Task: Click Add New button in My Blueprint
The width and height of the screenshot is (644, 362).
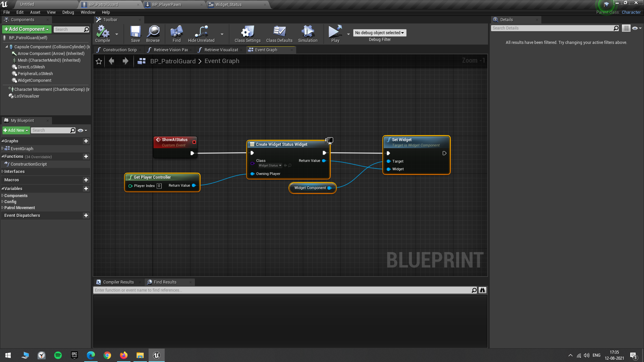Action: pyautogui.click(x=16, y=130)
